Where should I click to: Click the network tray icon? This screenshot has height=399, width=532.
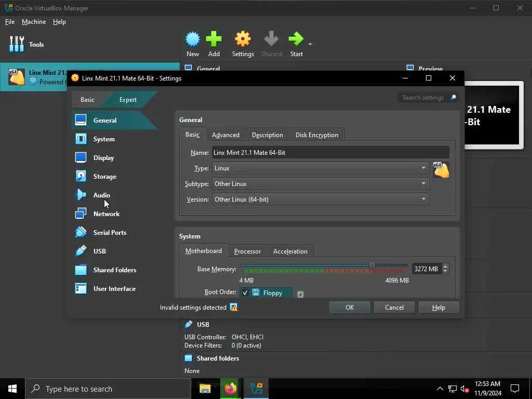click(x=453, y=389)
